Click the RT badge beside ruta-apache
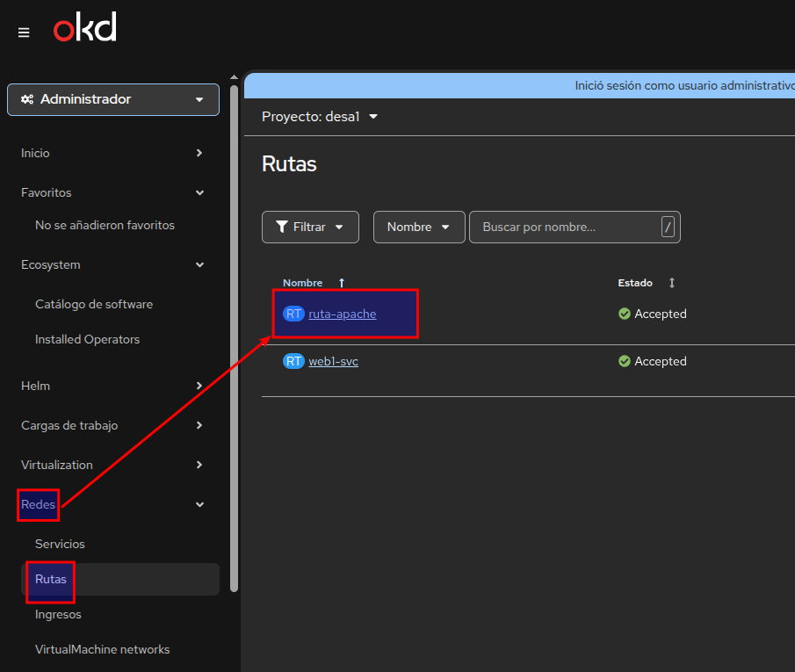Screen dimensions: 795x672 tap(293, 314)
